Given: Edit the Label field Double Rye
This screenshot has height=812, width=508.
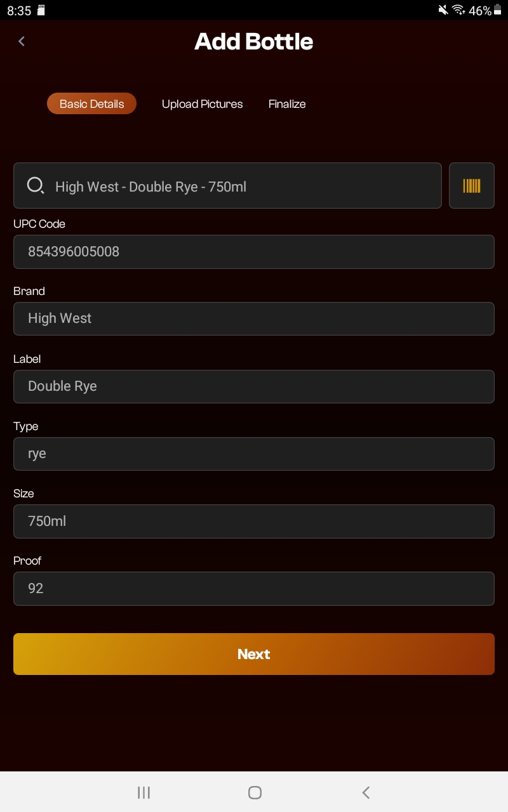Looking at the screenshot, I should (x=254, y=386).
